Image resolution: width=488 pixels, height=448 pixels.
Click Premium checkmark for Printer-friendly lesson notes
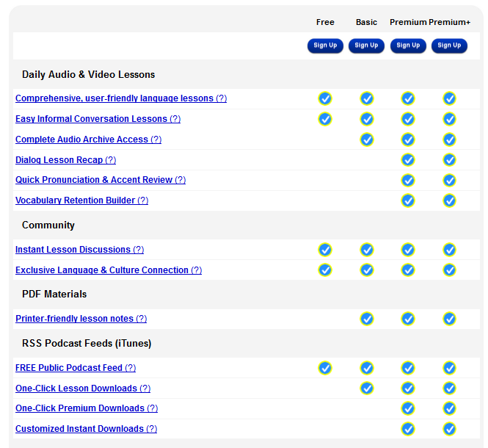point(408,319)
